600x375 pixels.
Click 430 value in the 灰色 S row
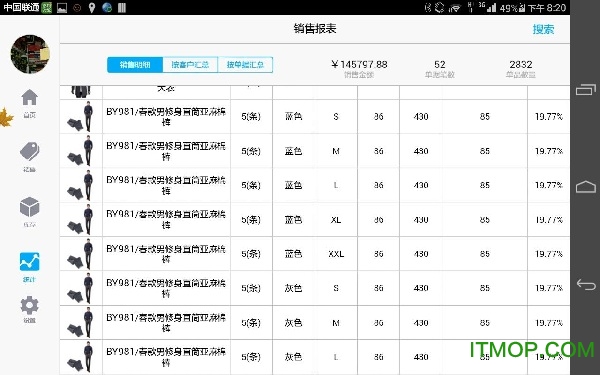pos(421,288)
